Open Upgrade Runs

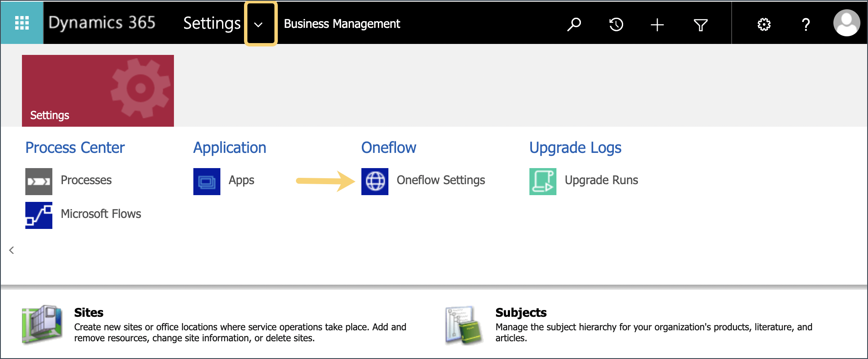click(602, 180)
